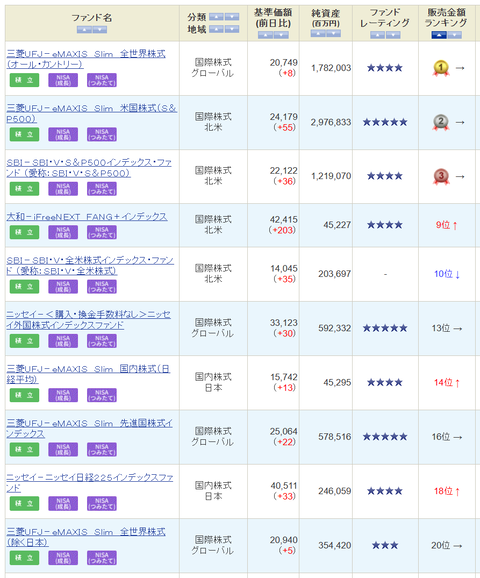Click ranking text 13位
Screen dimensions: 480x578
coord(441,328)
